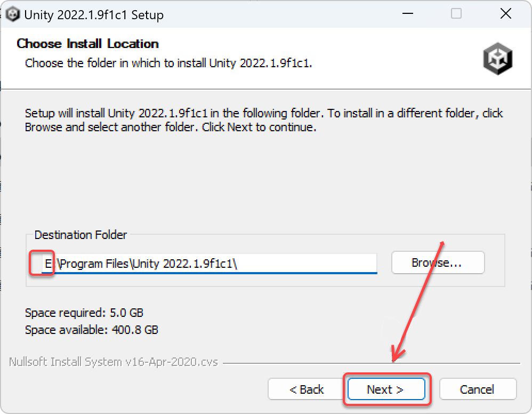Click the "Space required: 5.0 GB" text

[x=84, y=313]
